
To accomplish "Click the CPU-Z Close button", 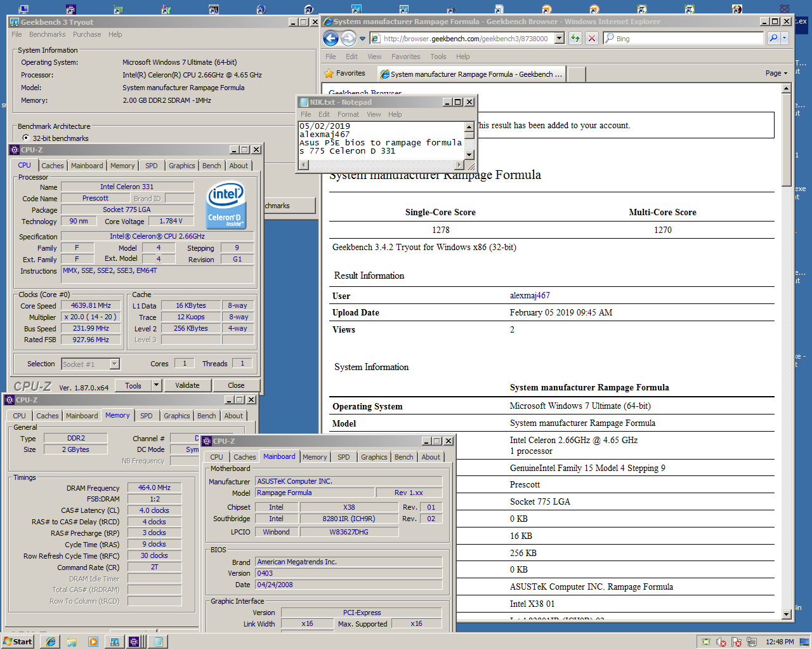I will tap(236, 385).
